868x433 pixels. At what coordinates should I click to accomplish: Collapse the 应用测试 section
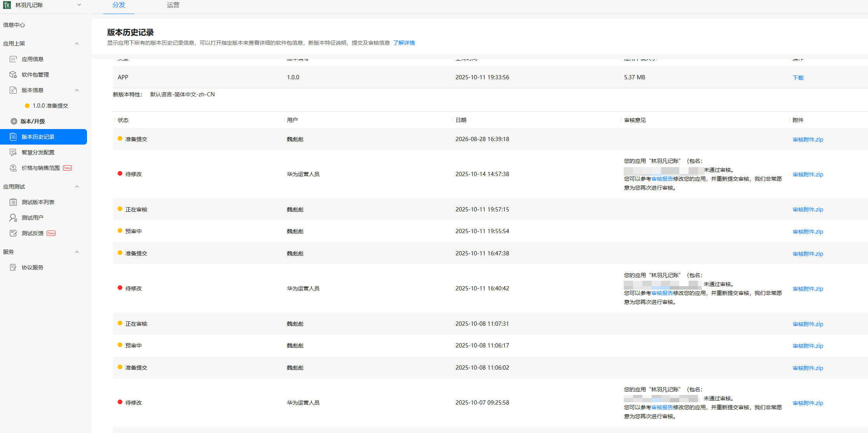(x=77, y=187)
